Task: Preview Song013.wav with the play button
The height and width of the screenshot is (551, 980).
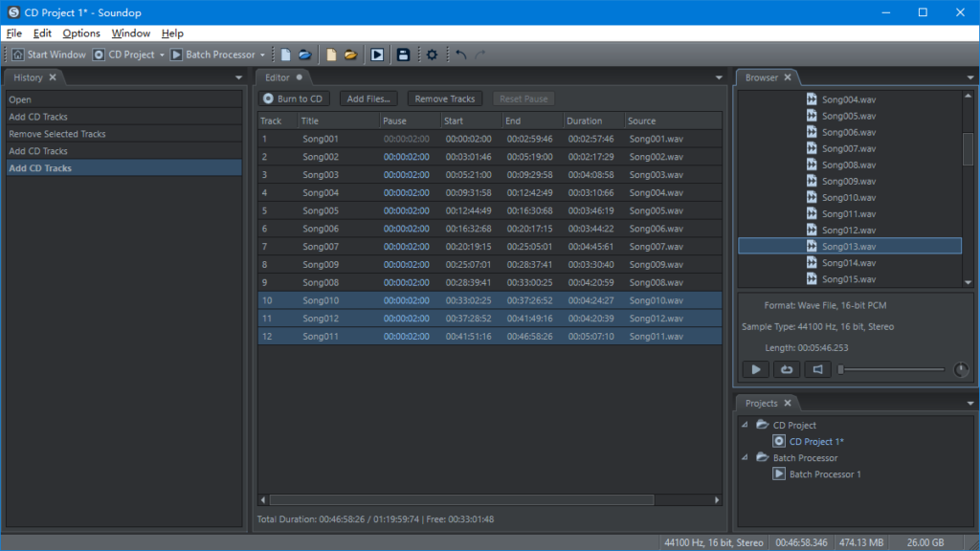Action: point(755,369)
